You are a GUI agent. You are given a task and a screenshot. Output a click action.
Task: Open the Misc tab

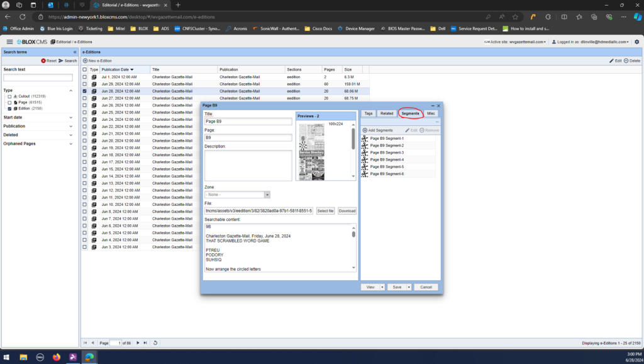point(431,113)
